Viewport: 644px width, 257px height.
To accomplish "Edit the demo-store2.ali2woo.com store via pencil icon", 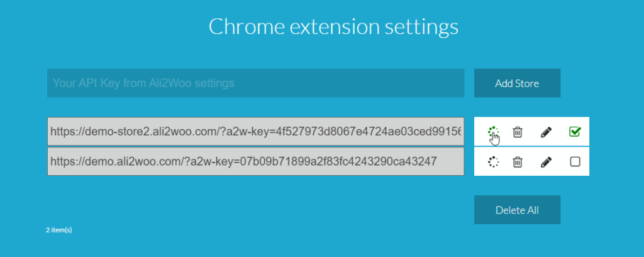I will pyautogui.click(x=546, y=132).
